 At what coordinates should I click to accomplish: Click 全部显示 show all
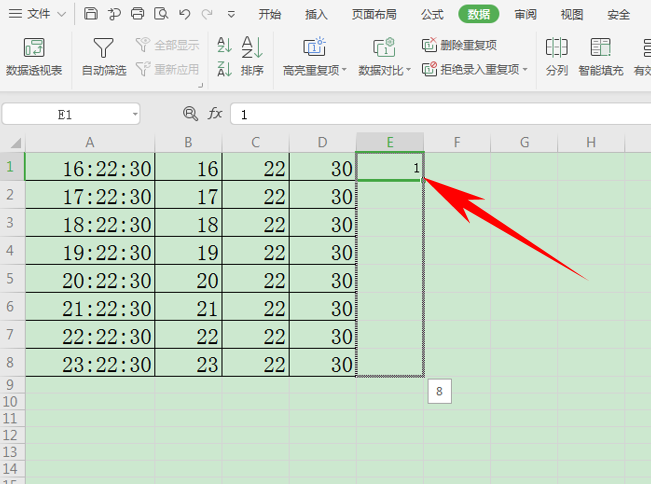[x=168, y=44]
